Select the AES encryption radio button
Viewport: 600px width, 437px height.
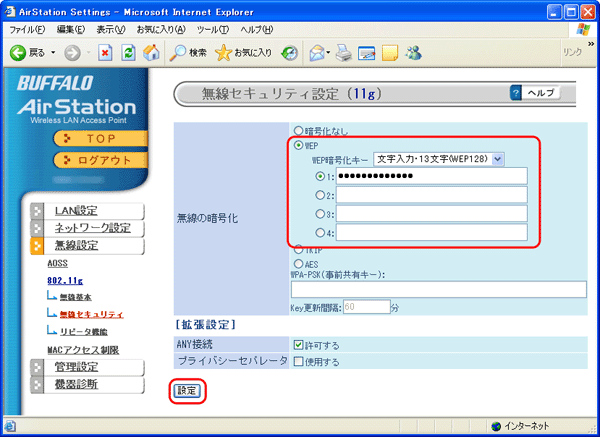pos(297,264)
